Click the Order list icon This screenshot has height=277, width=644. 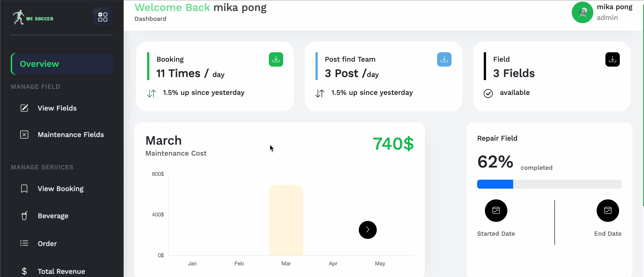pos(24,243)
